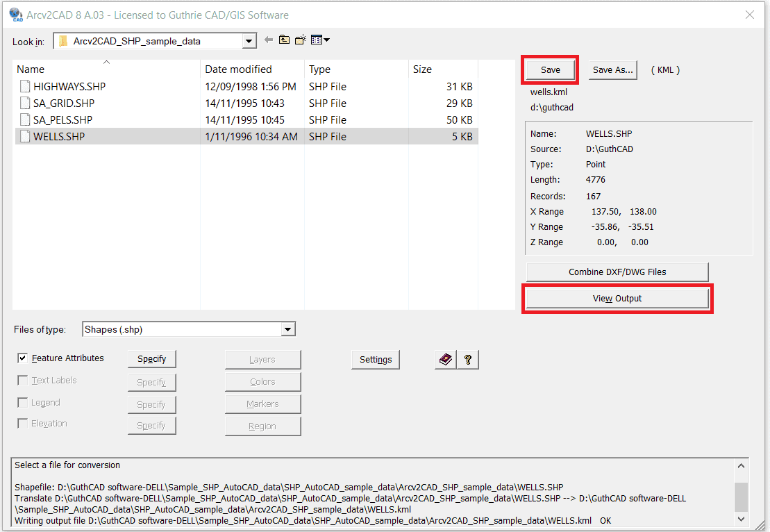This screenshot has width=770, height=532.
Task: Select the SA_GRID.SHP file name
Action: tap(64, 103)
